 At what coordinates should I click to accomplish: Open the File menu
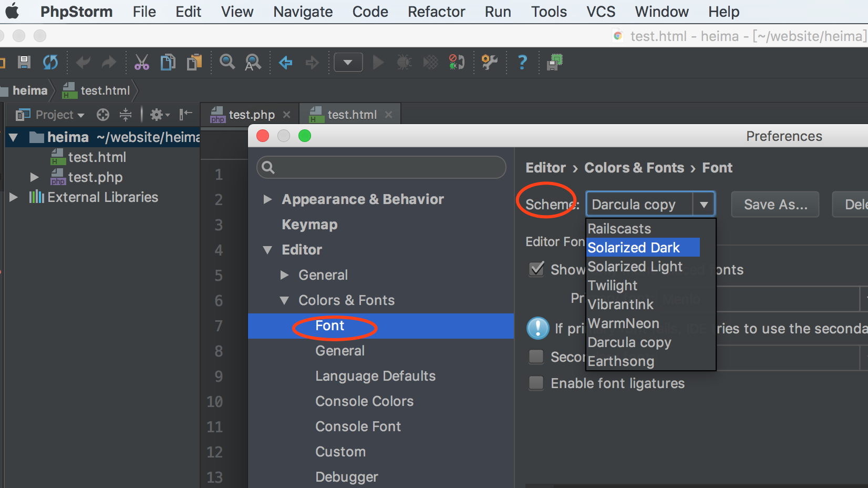pyautogui.click(x=144, y=12)
